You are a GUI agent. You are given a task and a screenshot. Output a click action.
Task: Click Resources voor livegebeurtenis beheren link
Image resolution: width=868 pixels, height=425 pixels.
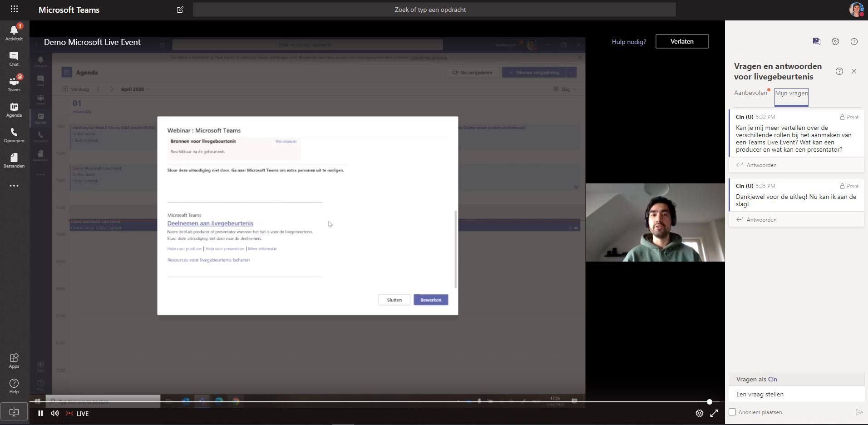click(x=208, y=260)
